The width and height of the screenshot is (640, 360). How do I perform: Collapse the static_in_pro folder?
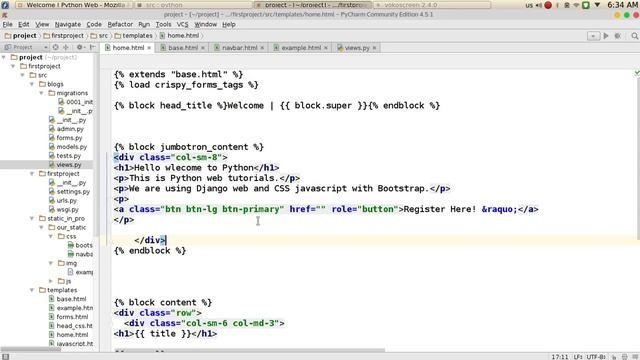(32, 218)
